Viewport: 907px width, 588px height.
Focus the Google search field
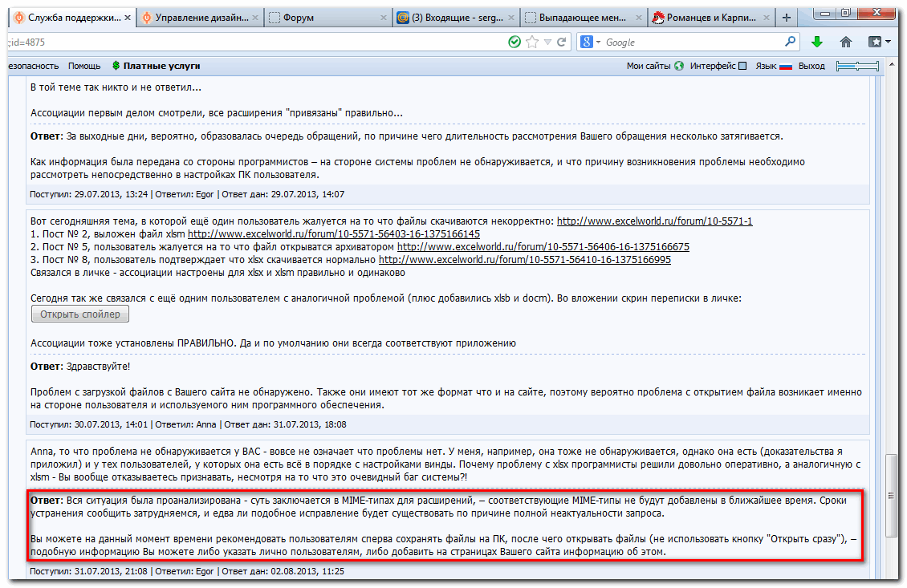693,43
